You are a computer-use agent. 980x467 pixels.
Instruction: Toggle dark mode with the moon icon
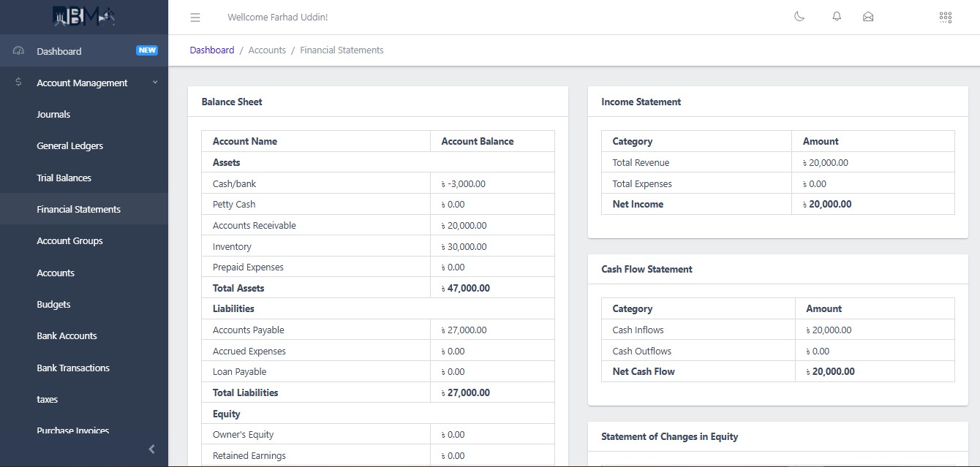[x=799, y=17]
